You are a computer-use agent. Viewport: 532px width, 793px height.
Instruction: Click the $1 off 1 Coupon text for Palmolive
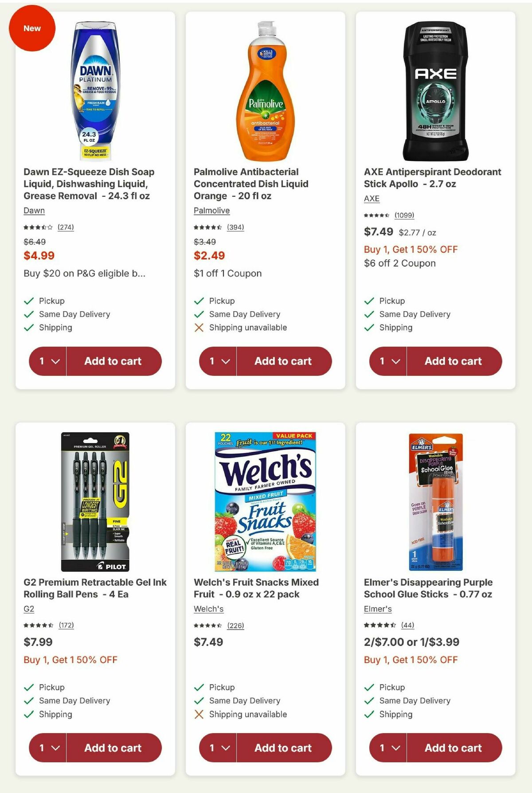click(x=227, y=273)
